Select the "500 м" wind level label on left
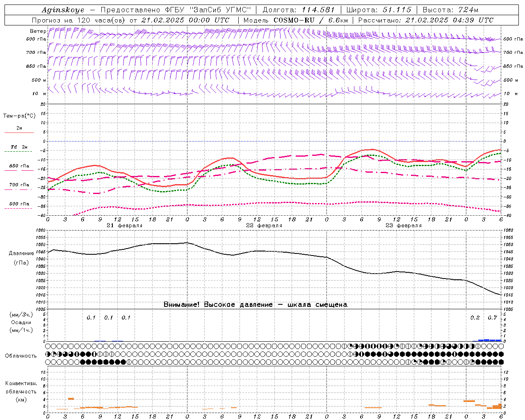 [39, 80]
